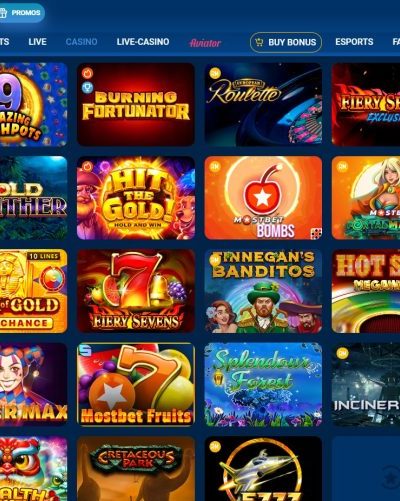The width and height of the screenshot is (400, 501).
Task: Click the BUY BONUS button
Action: (x=286, y=42)
